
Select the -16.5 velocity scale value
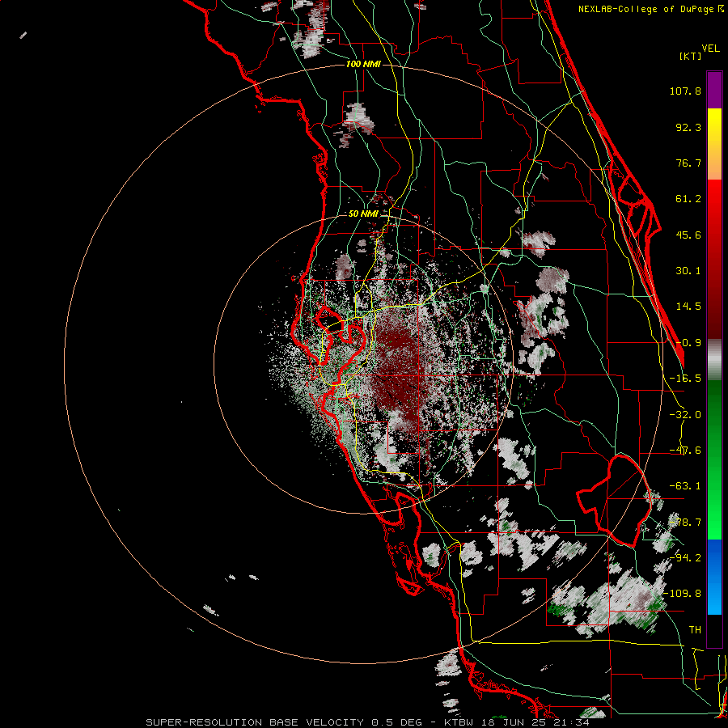point(685,379)
